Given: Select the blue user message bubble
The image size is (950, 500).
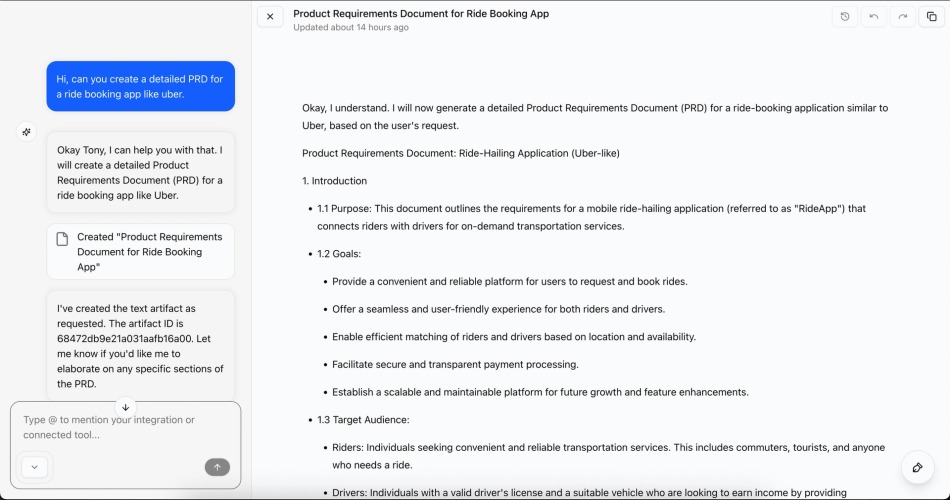Looking at the screenshot, I should (x=141, y=86).
